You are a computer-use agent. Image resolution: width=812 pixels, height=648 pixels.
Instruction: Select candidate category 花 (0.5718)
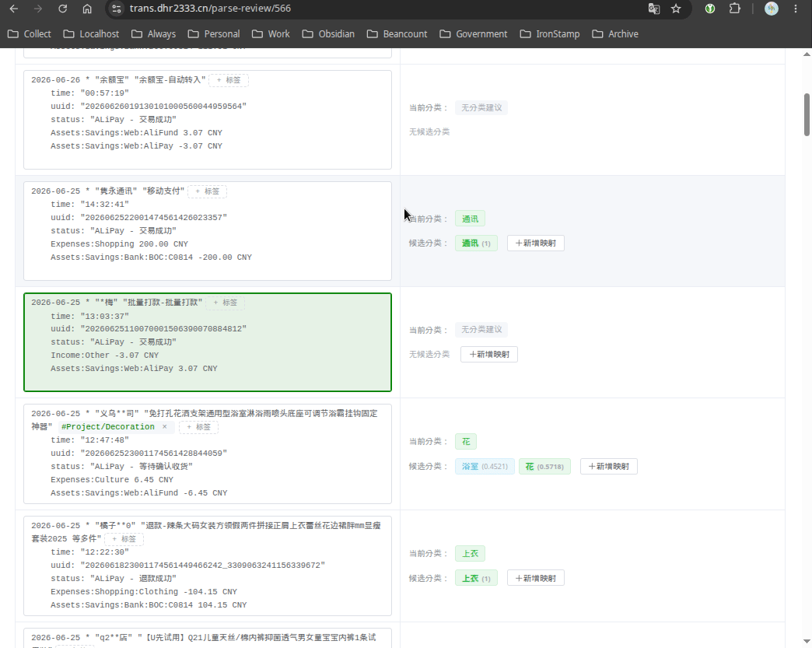(544, 466)
